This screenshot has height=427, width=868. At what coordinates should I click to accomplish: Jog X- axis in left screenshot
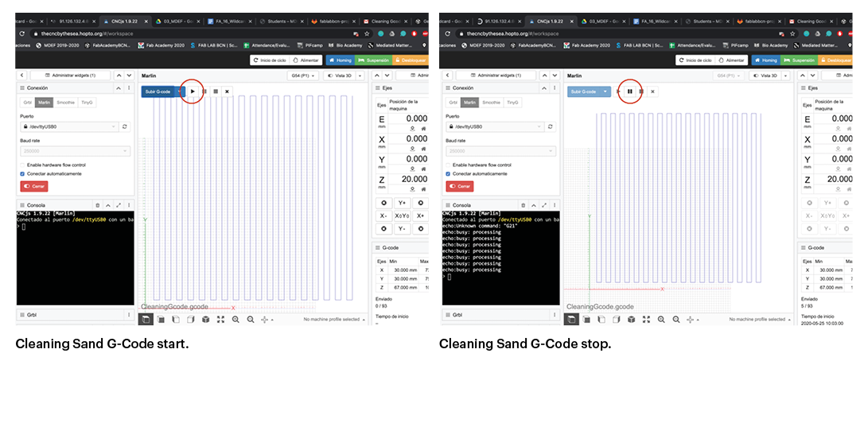384,215
